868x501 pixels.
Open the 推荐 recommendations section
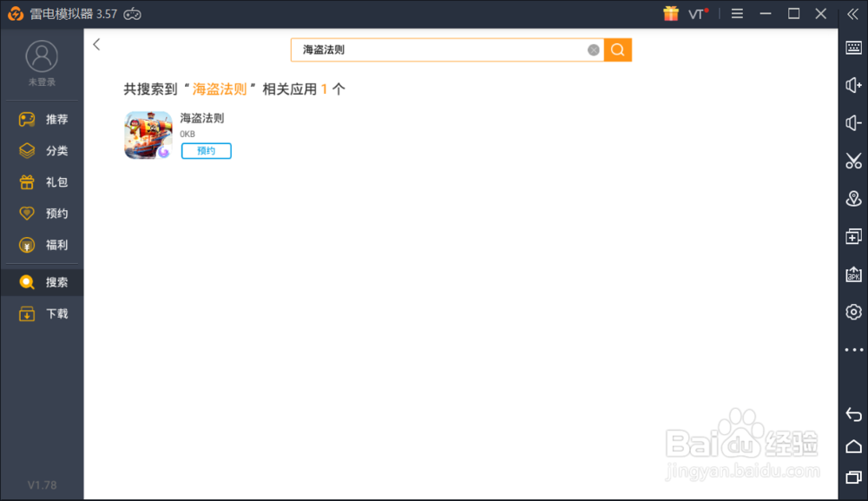43,119
